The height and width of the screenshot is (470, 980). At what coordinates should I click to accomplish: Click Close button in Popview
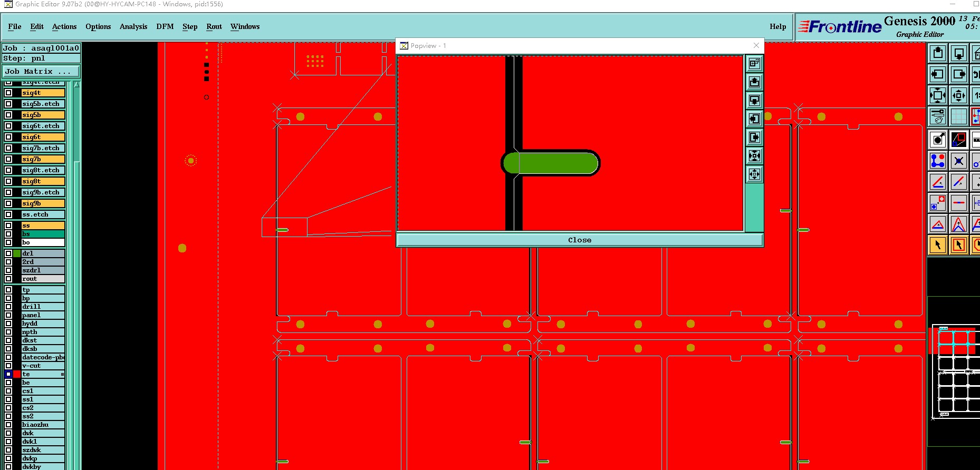tap(580, 240)
